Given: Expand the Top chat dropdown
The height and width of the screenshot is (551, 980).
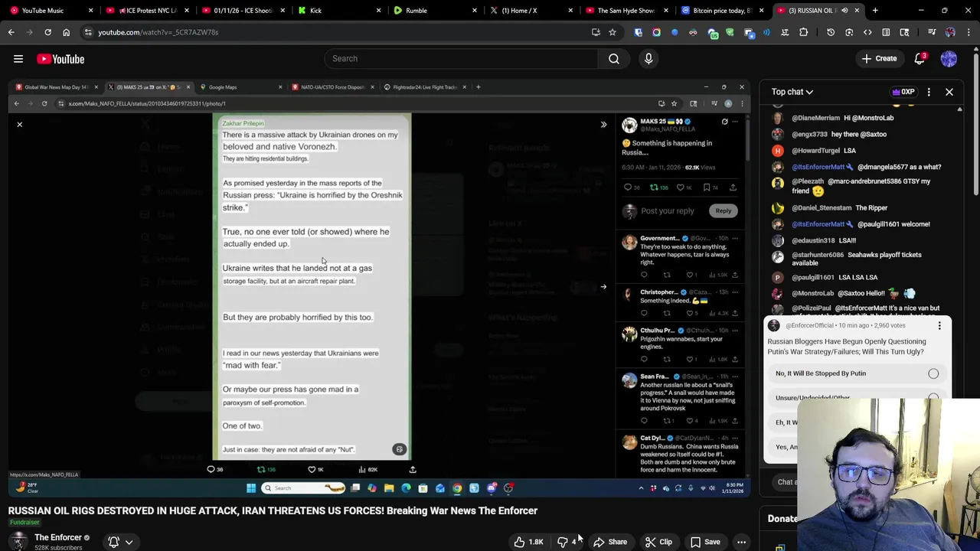Looking at the screenshot, I should [x=792, y=92].
